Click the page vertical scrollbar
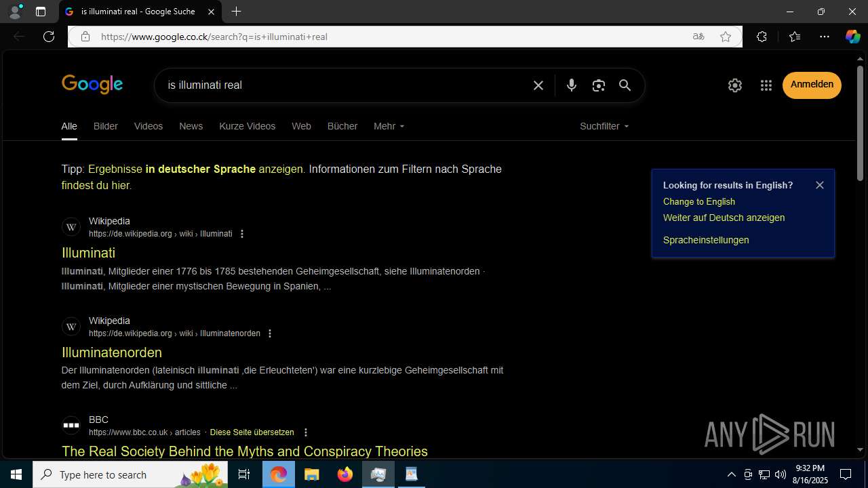Image resolution: width=868 pixels, height=488 pixels. coord(860,123)
